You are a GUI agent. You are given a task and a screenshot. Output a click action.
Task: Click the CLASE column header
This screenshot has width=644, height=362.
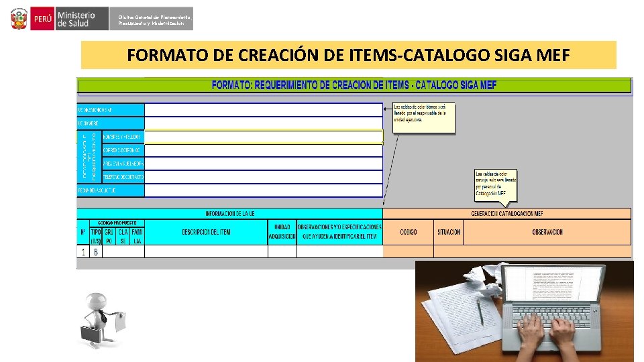tap(123, 237)
